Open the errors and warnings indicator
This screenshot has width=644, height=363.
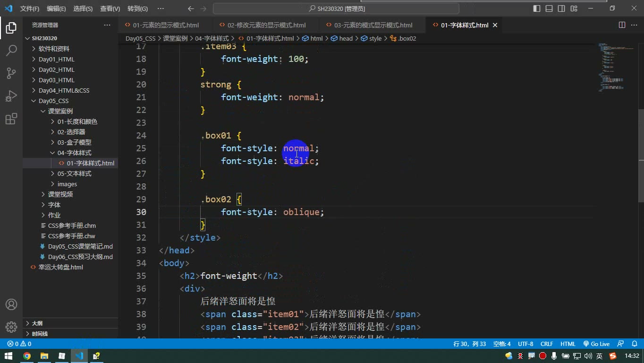point(19,344)
